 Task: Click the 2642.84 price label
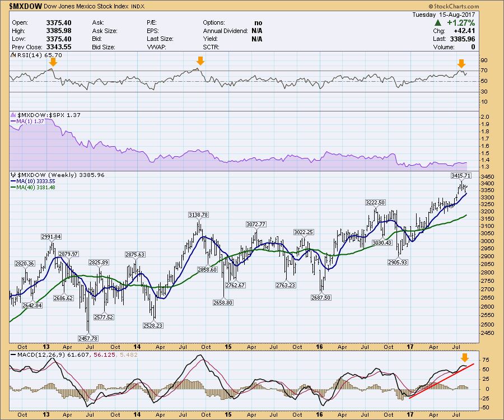[x=32, y=305]
